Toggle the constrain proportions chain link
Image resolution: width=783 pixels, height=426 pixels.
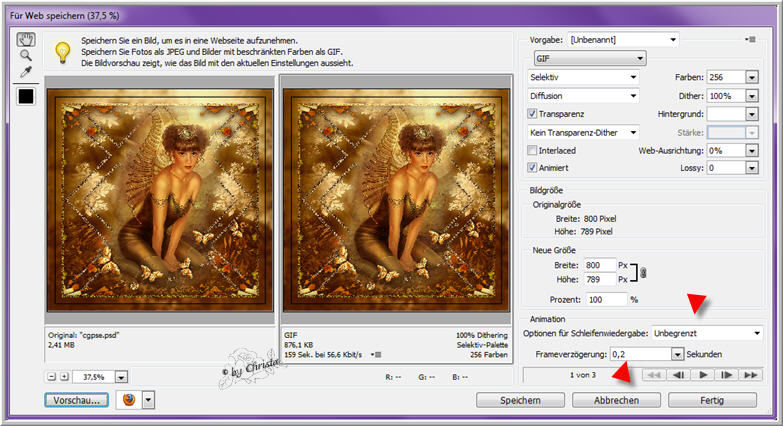[643, 273]
